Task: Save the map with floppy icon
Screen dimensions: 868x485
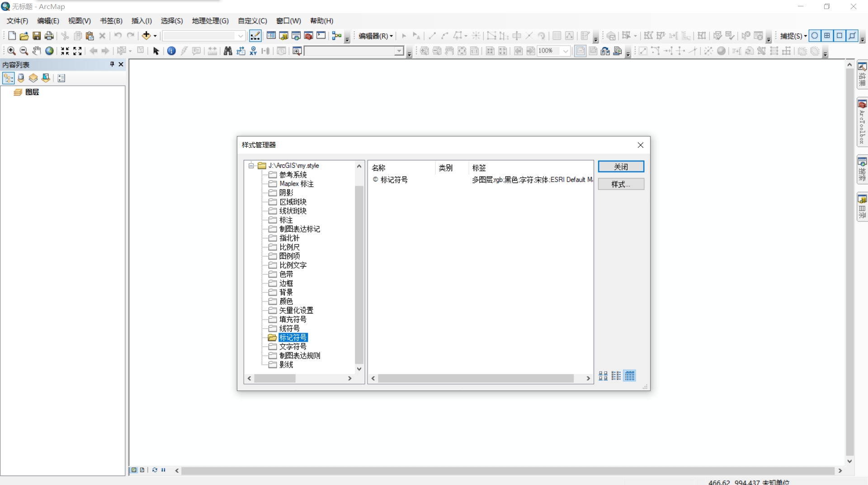Action: coord(37,36)
